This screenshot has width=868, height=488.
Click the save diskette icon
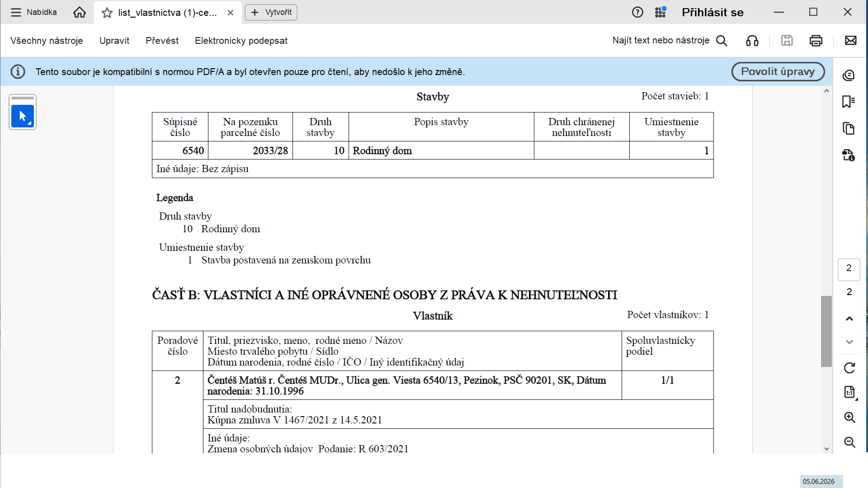click(x=787, y=41)
